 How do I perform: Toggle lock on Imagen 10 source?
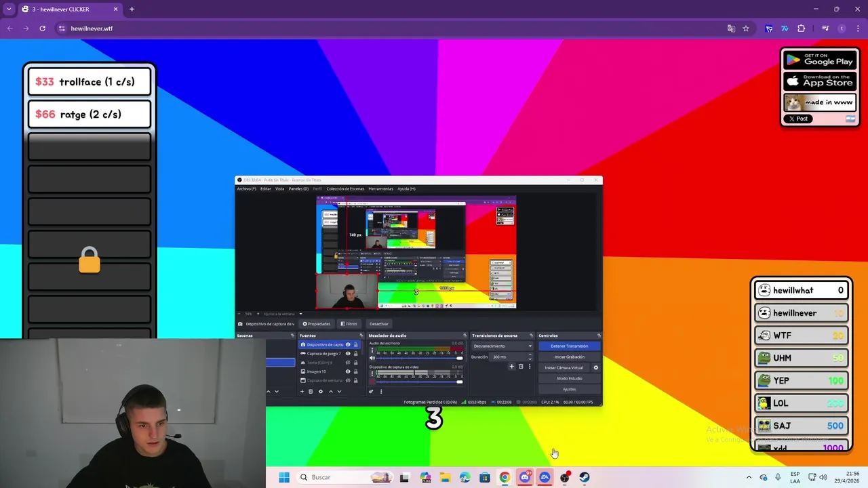coord(355,371)
